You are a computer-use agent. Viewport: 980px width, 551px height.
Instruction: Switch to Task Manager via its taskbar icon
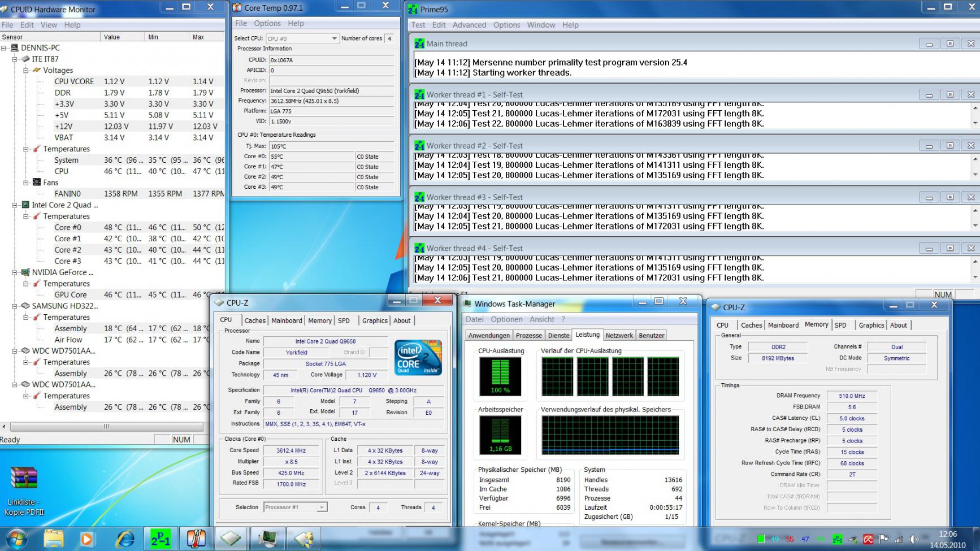click(x=267, y=539)
